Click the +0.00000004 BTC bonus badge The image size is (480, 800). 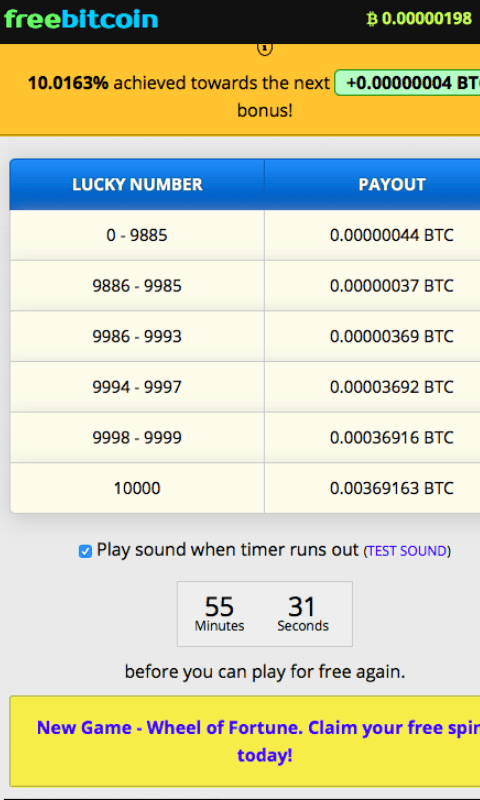coord(408,83)
